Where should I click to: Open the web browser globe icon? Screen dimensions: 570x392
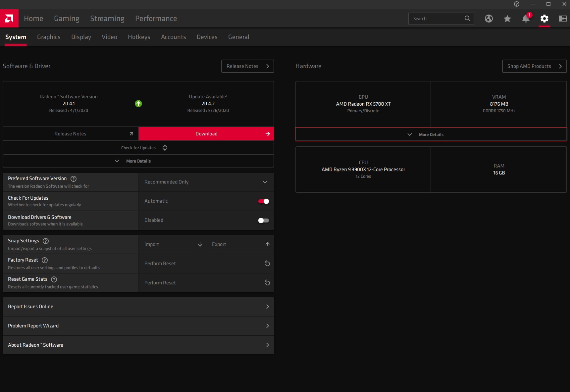489,19
